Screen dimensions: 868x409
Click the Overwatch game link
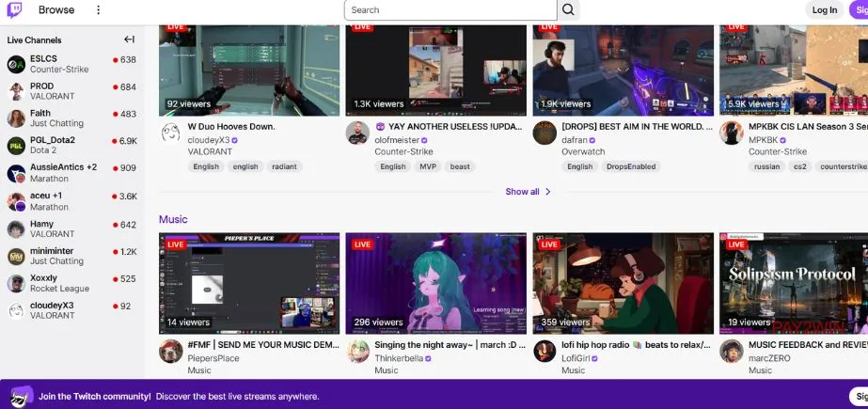point(583,151)
